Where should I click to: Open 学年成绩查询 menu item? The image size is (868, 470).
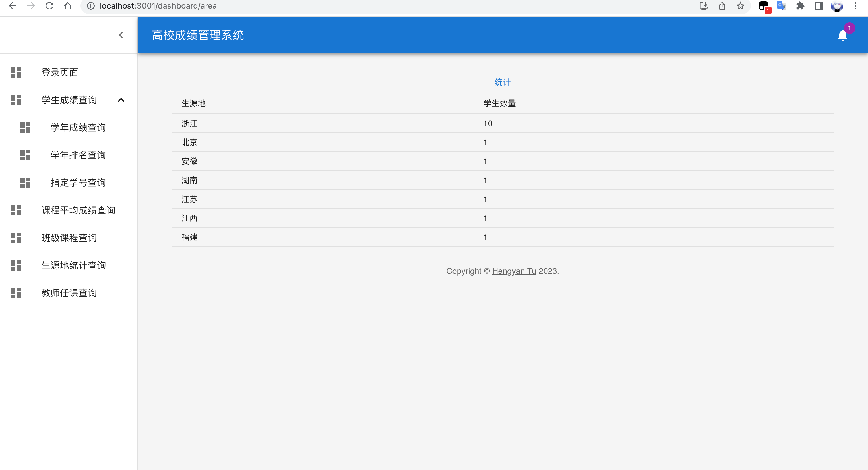[x=78, y=128]
